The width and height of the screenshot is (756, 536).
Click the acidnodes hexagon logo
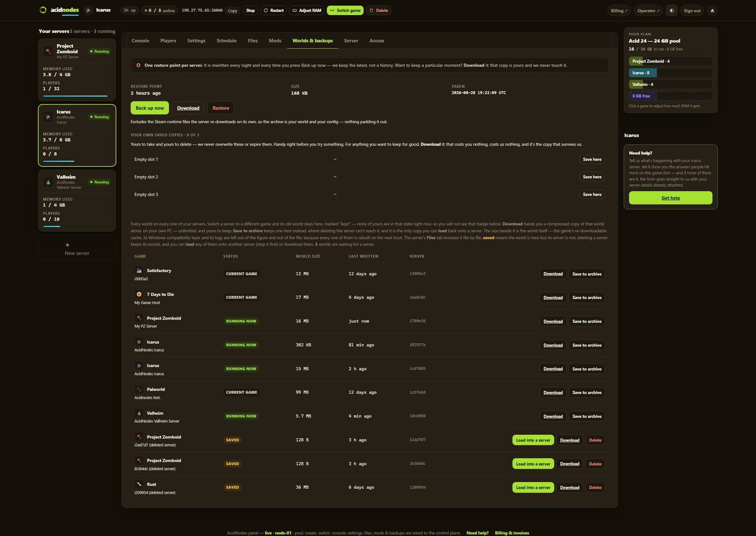(43, 10)
